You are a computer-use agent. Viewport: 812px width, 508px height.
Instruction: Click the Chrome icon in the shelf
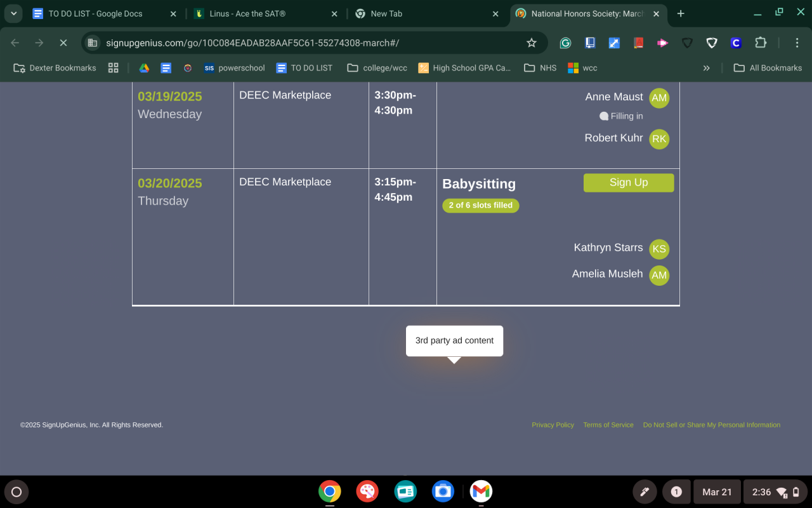point(329,491)
